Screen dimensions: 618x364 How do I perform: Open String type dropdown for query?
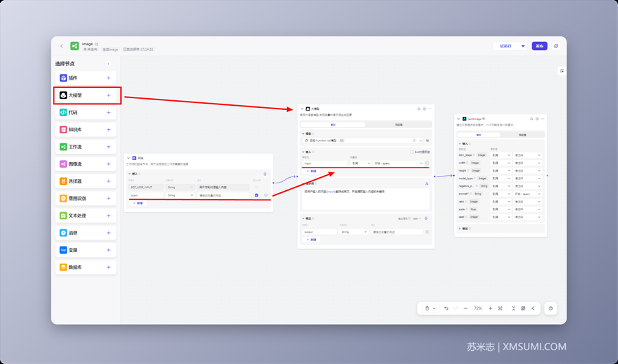[x=180, y=195]
